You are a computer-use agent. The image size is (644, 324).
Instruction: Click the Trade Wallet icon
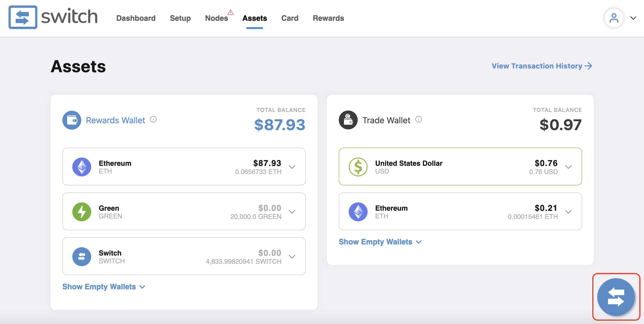coord(348,120)
